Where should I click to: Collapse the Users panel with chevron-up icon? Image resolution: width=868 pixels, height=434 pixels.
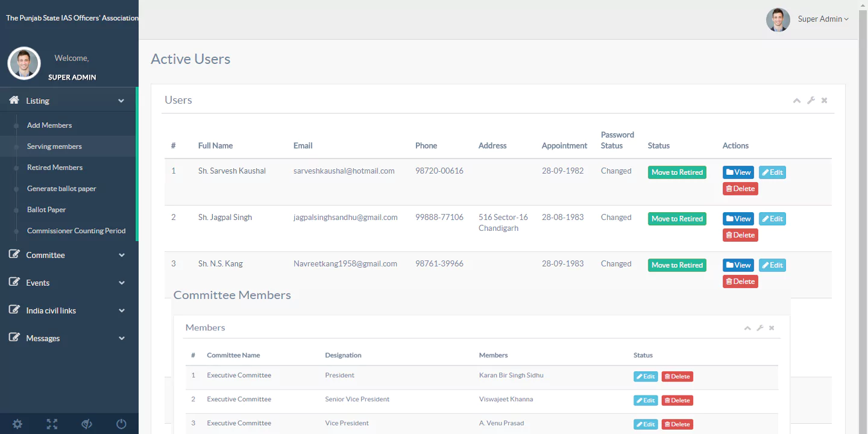[797, 101]
